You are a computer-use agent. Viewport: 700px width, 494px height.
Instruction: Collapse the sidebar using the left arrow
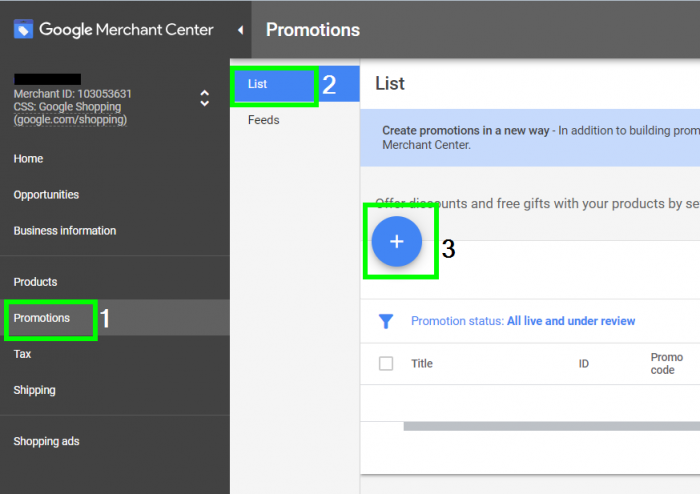coord(240,30)
